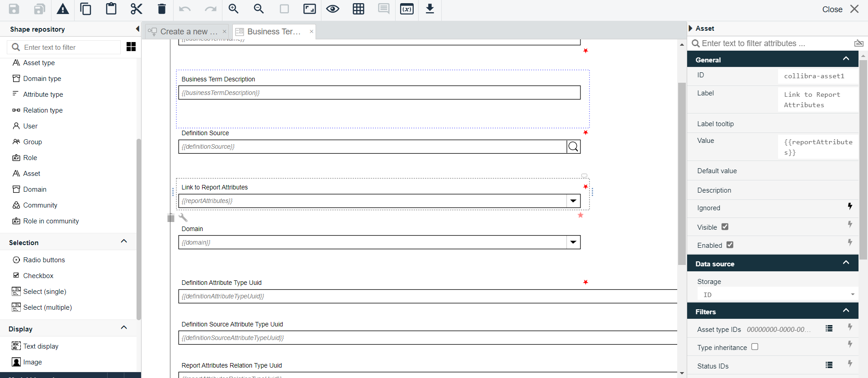868x378 pixels.
Task: Switch to the Business Ter... tab
Action: pyautogui.click(x=274, y=32)
